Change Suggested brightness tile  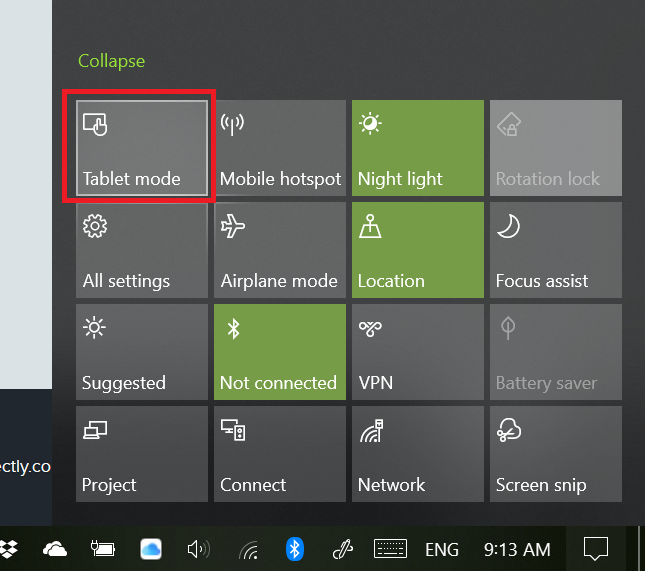[142, 352]
